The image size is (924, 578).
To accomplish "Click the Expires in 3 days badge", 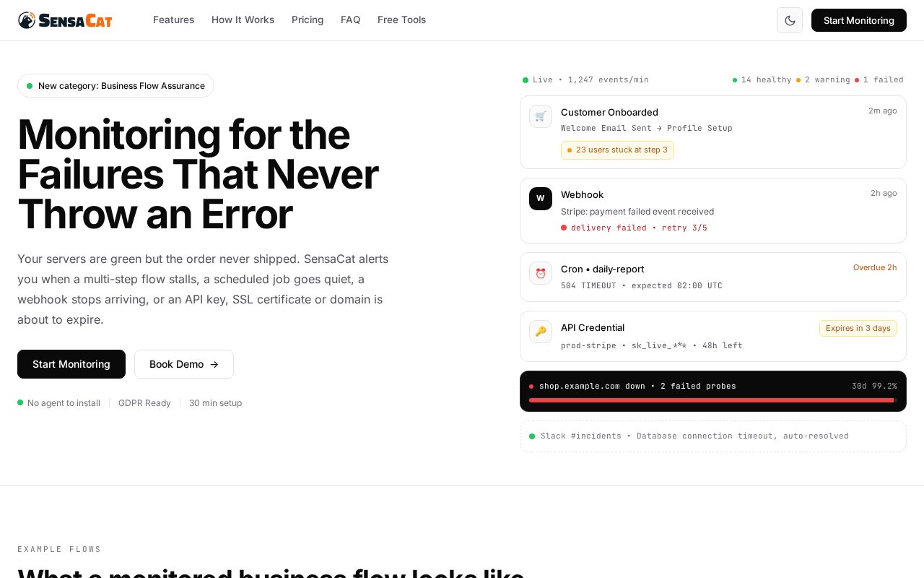I will point(858,328).
